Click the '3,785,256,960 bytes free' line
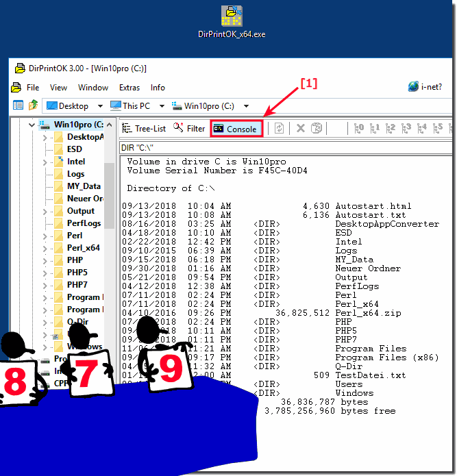This screenshot has width=457, height=476. point(330,411)
